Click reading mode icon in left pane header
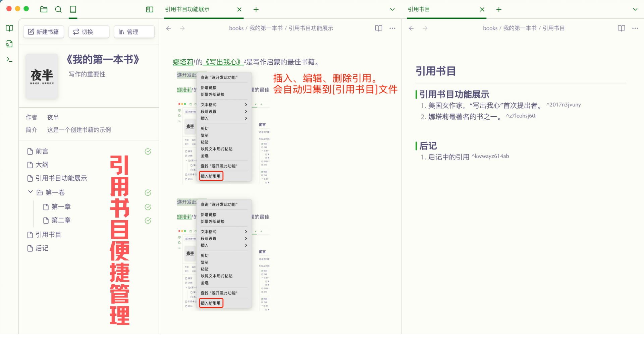Screen dimensions: 644x362 tap(378, 28)
